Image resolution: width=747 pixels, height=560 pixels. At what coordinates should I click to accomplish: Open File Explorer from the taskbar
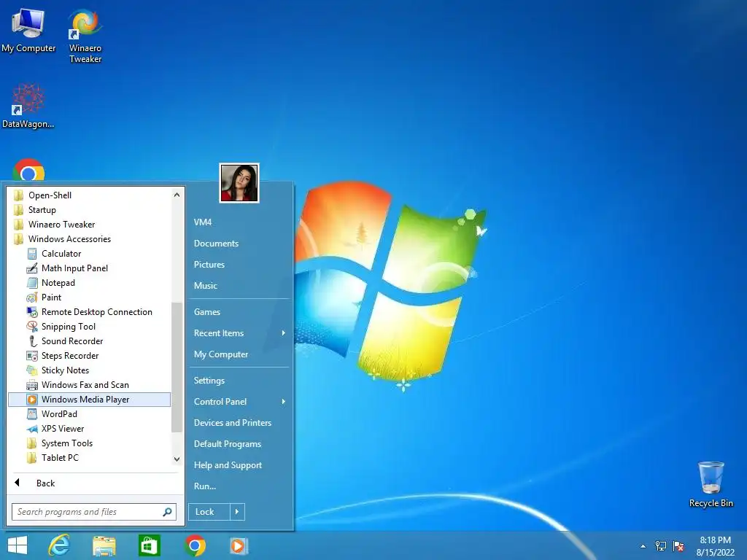point(104,545)
